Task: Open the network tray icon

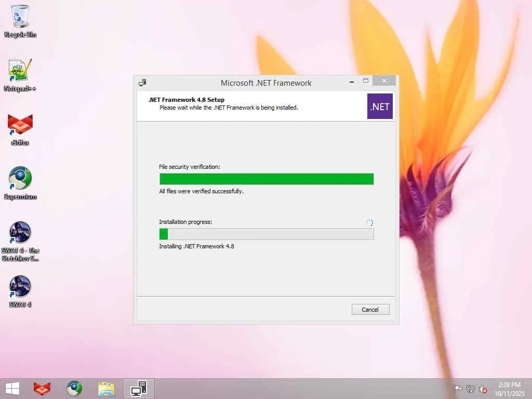Action: click(470, 389)
